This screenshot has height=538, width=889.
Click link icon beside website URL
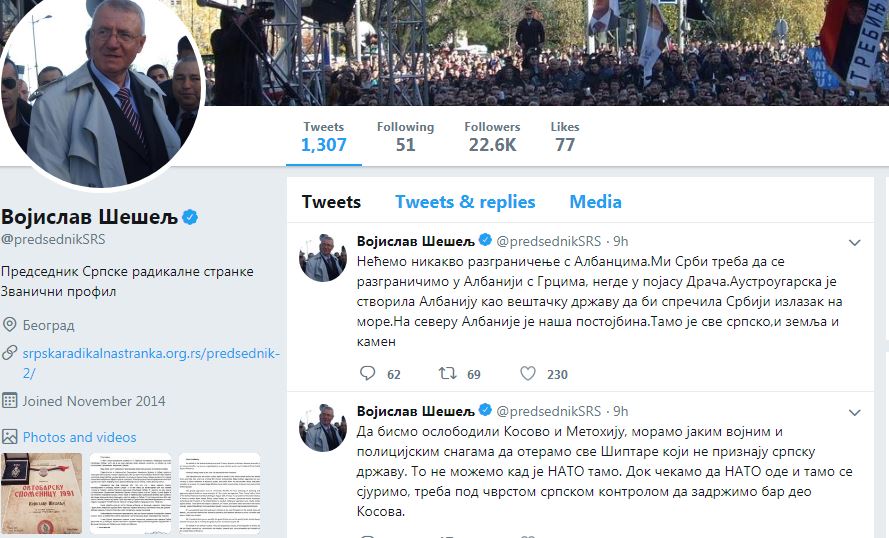click(10, 353)
